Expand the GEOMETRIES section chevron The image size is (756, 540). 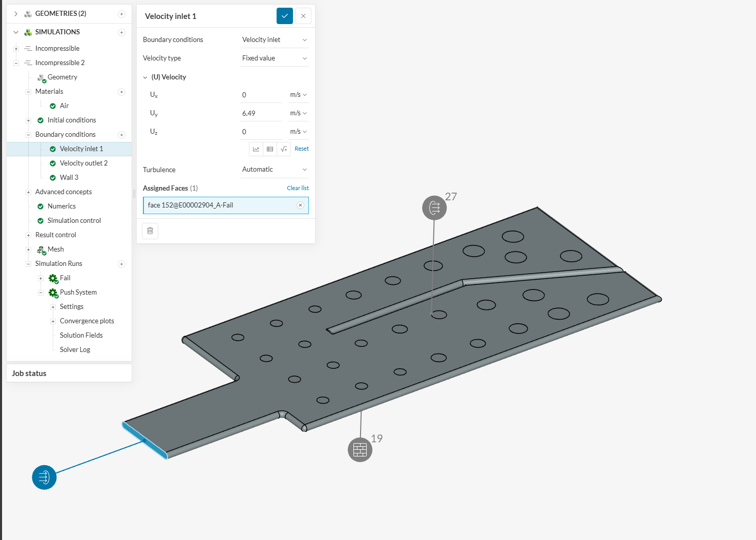(16, 14)
